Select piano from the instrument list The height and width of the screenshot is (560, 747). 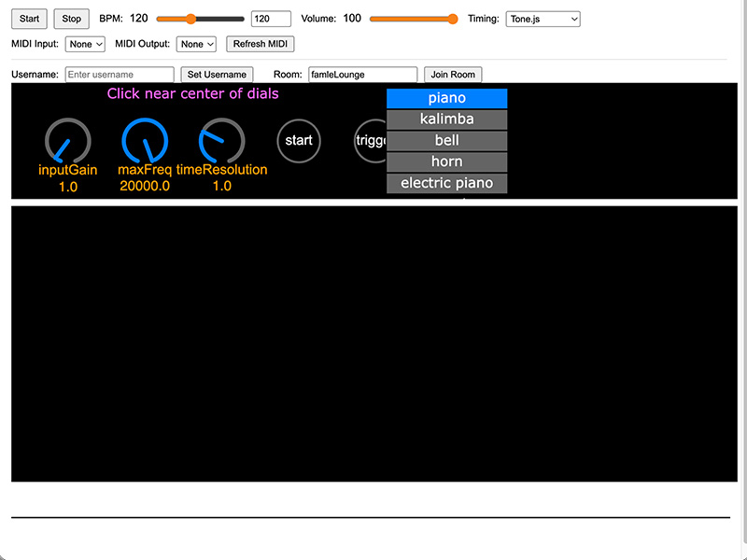tap(446, 98)
